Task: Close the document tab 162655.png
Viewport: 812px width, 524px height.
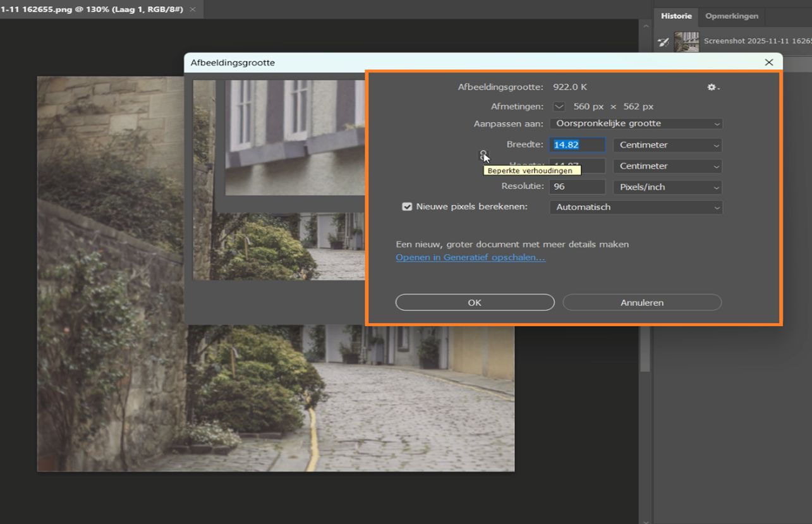Action: tap(193, 9)
